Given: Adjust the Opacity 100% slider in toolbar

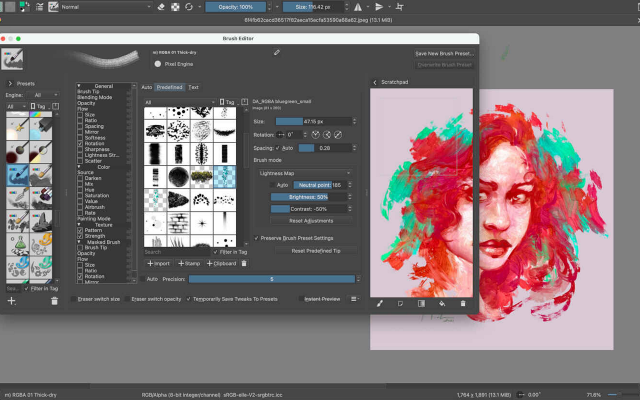Looking at the screenshot, I should coord(236,7).
